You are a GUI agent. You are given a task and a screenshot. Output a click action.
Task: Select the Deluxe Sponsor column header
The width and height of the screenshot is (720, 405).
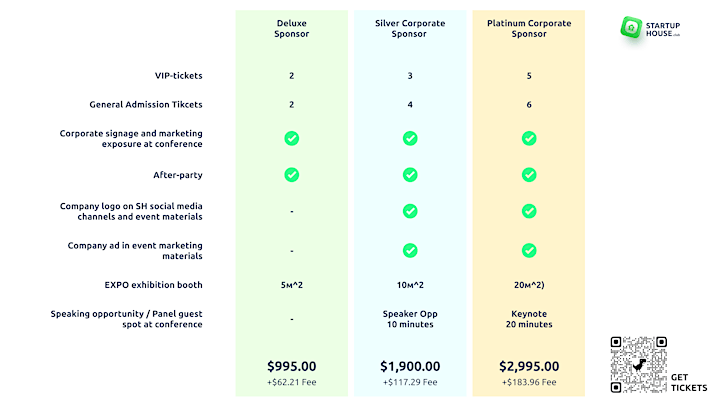292,28
